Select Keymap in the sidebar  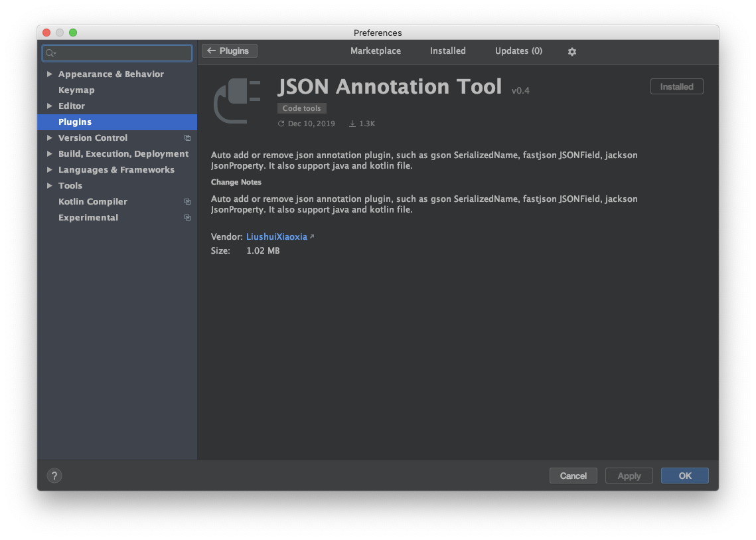coord(76,90)
